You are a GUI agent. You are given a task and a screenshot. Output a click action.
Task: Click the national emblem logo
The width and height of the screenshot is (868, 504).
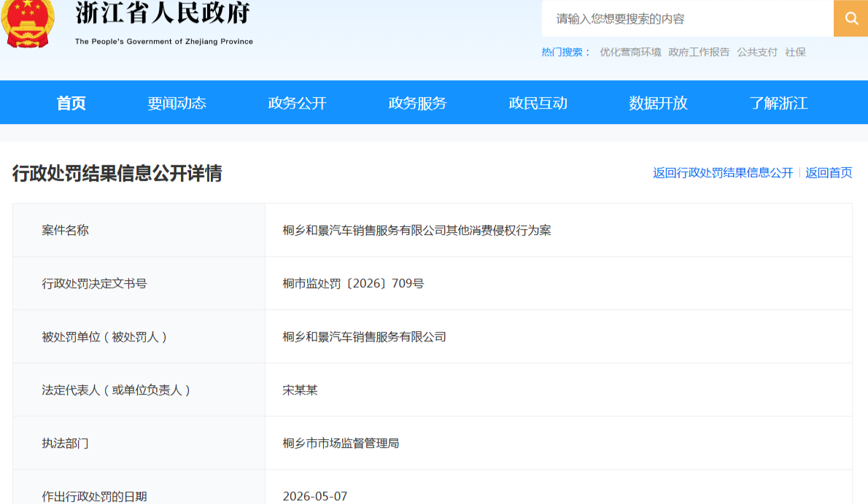tap(28, 24)
